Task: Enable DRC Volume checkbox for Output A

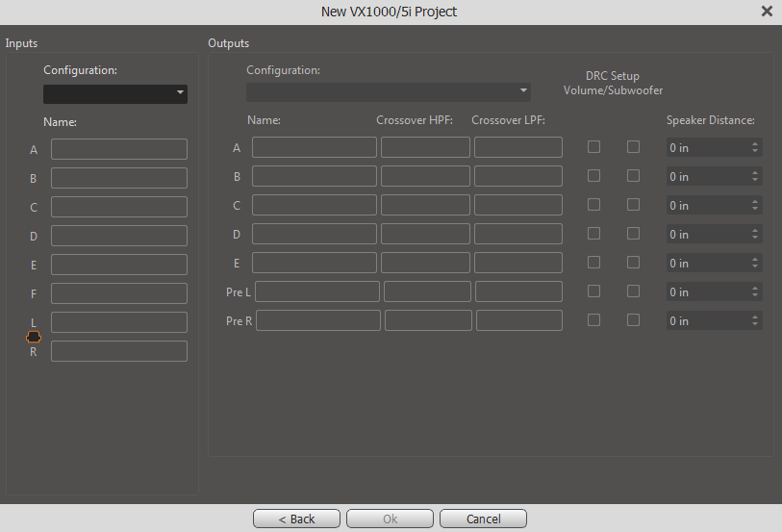Action: pos(593,147)
